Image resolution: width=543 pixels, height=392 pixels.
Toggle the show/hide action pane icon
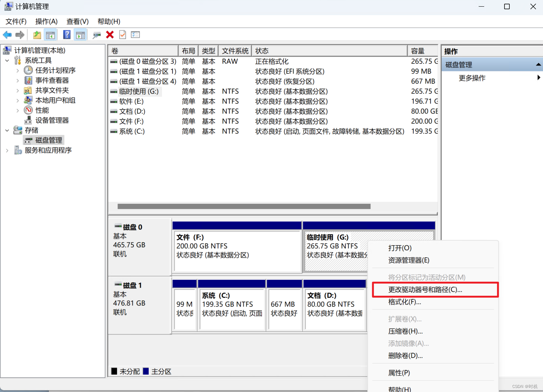[x=80, y=35]
